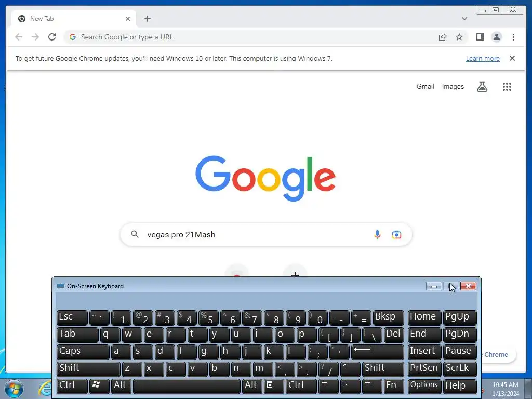Toggle the left Shift key

[88, 369]
